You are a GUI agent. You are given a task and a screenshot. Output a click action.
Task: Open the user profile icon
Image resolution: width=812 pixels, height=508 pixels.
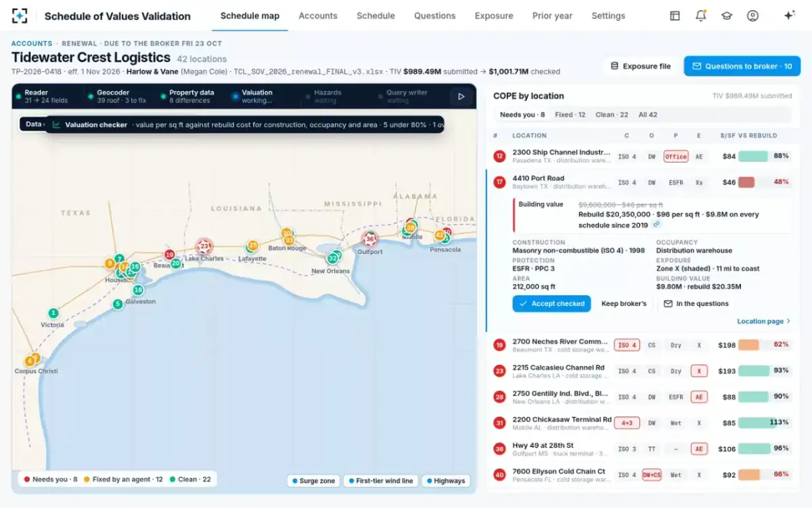(752, 16)
